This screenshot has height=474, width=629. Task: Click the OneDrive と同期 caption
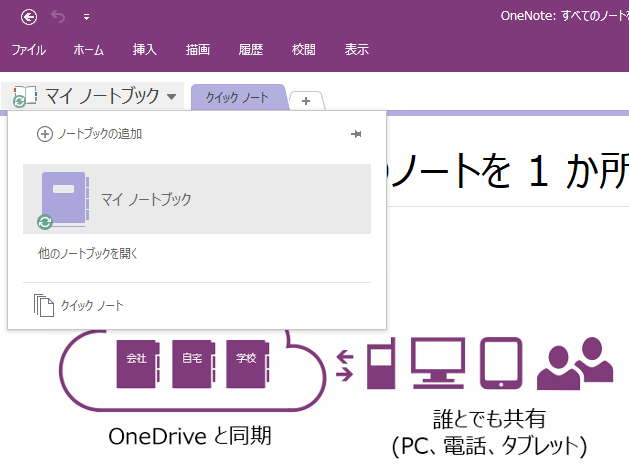click(x=190, y=436)
